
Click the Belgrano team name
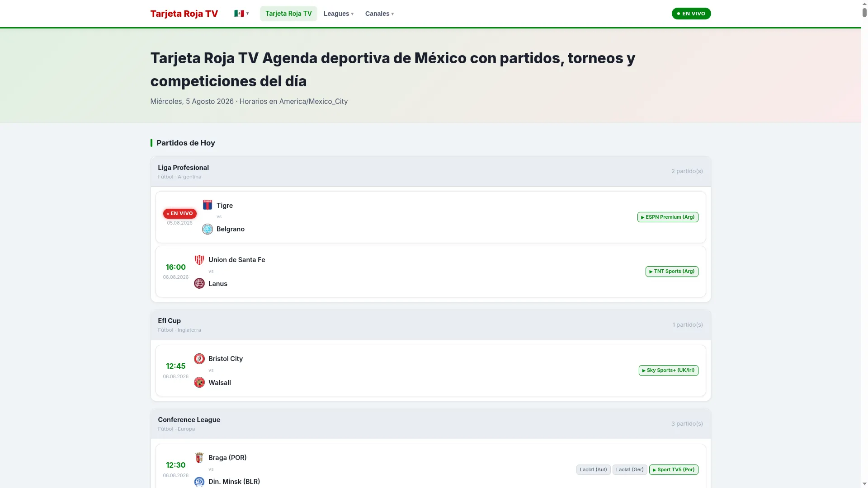click(x=231, y=229)
